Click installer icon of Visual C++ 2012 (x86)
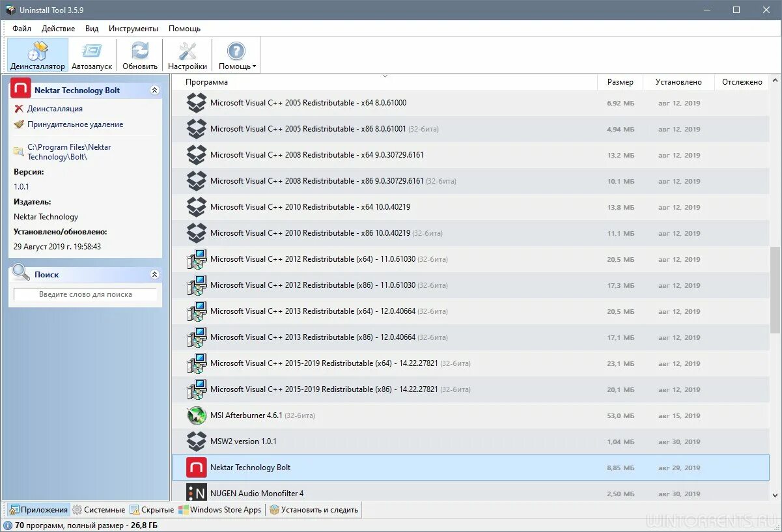 coord(197,285)
